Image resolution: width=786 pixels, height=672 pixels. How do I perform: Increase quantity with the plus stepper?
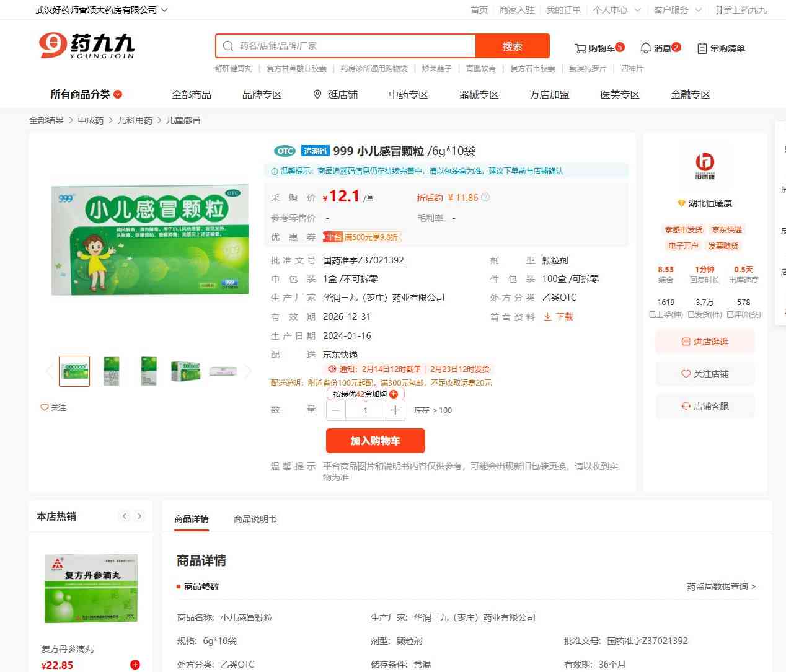coord(395,410)
